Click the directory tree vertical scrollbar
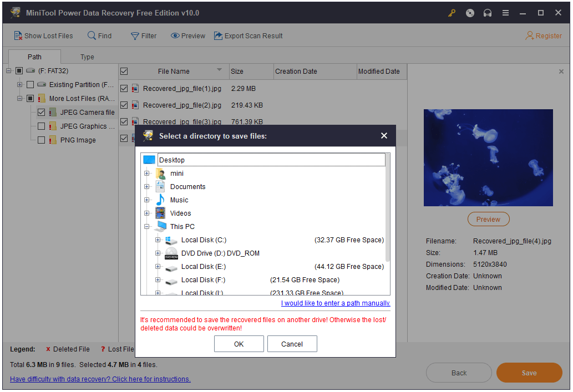The width and height of the screenshot is (573, 392). click(388, 207)
